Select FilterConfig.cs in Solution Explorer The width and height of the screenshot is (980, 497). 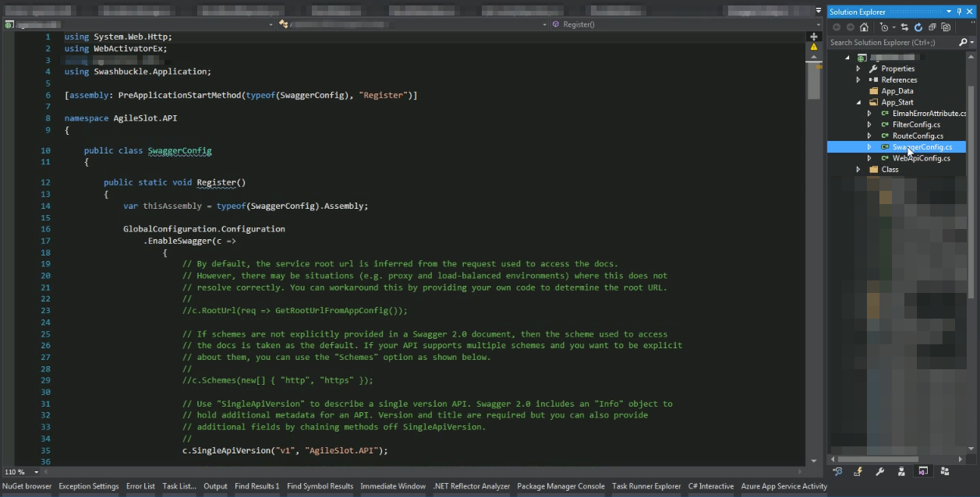point(916,125)
